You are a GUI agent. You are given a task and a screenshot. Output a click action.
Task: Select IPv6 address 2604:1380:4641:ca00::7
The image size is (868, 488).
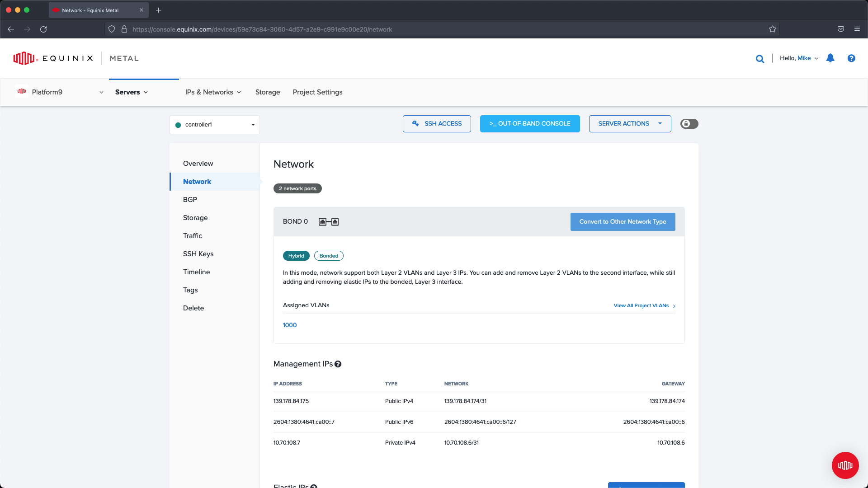[304, 422]
